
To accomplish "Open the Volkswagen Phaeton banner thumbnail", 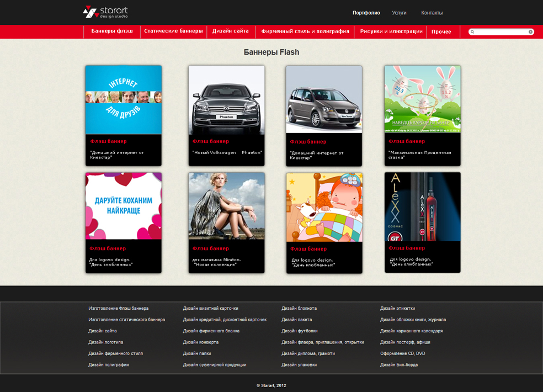I will [226, 100].
